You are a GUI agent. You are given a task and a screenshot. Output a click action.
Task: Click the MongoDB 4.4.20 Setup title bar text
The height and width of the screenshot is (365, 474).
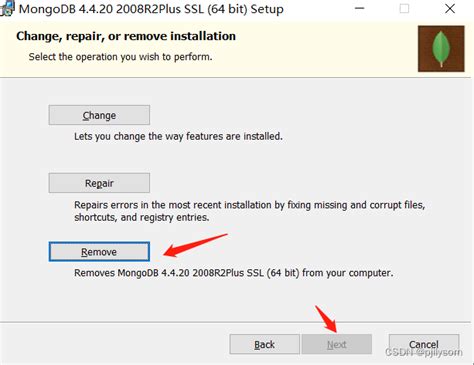pos(151,9)
